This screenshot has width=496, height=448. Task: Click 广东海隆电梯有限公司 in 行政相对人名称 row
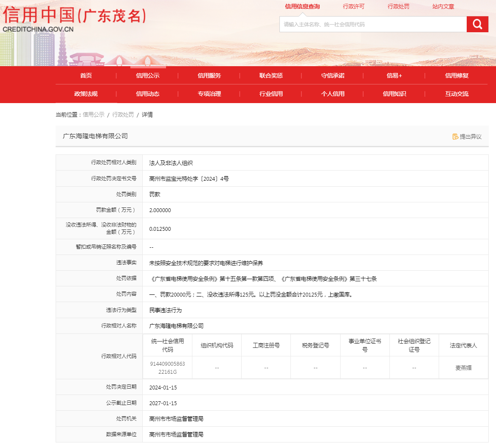click(176, 326)
